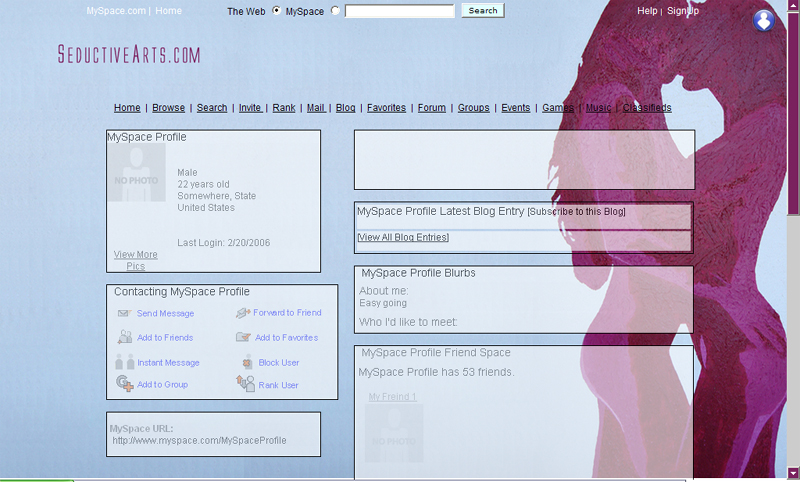Click the Send Message envelope icon
The image size is (800, 482).
point(124,313)
